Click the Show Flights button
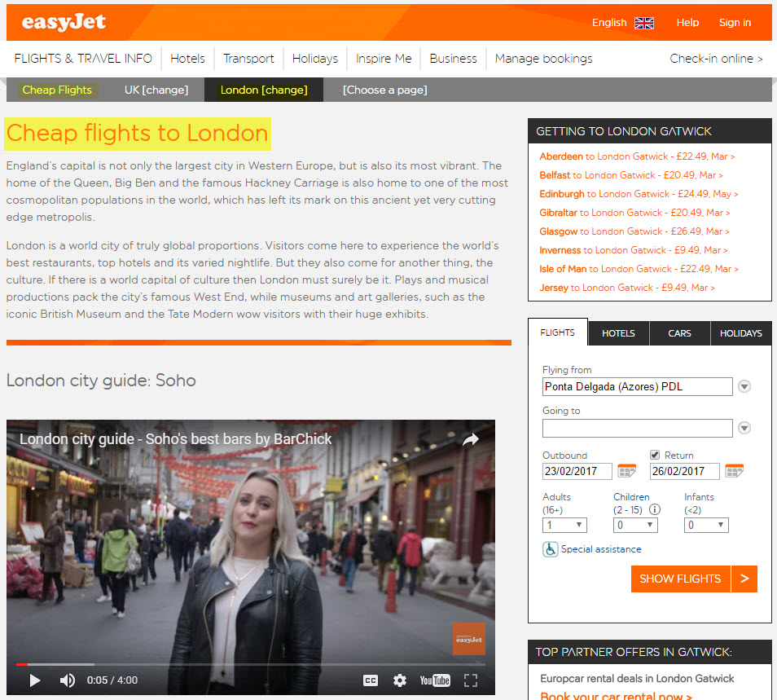 (x=680, y=579)
